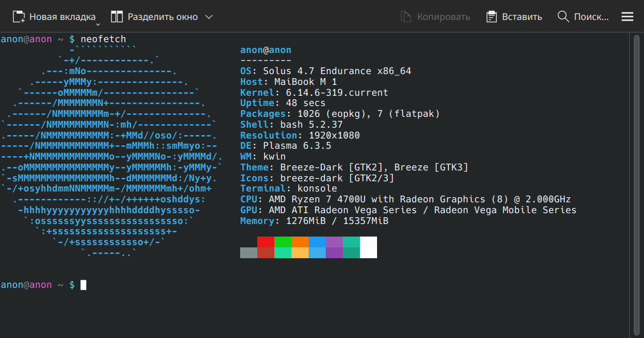This screenshot has width=644, height=338.
Task: Click the terminal cursor at the bottom prompt
Action: [83, 285]
